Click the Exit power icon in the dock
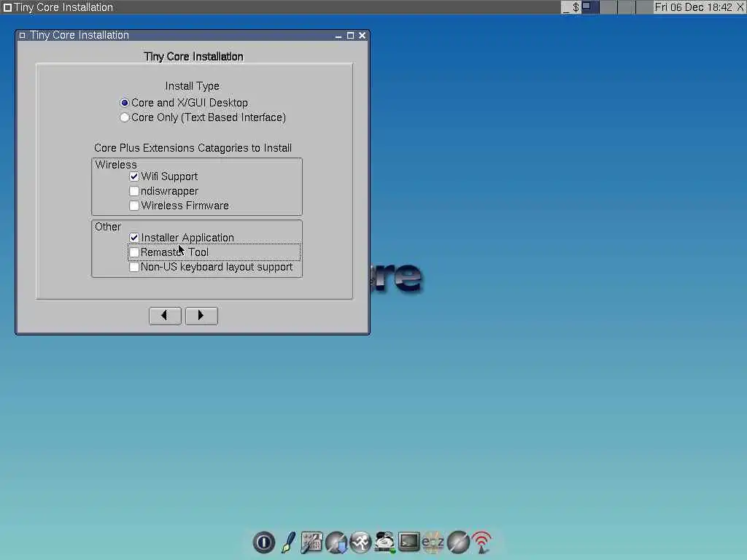Image resolution: width=747 pixels, height=560 pixels. click(263, 542)
